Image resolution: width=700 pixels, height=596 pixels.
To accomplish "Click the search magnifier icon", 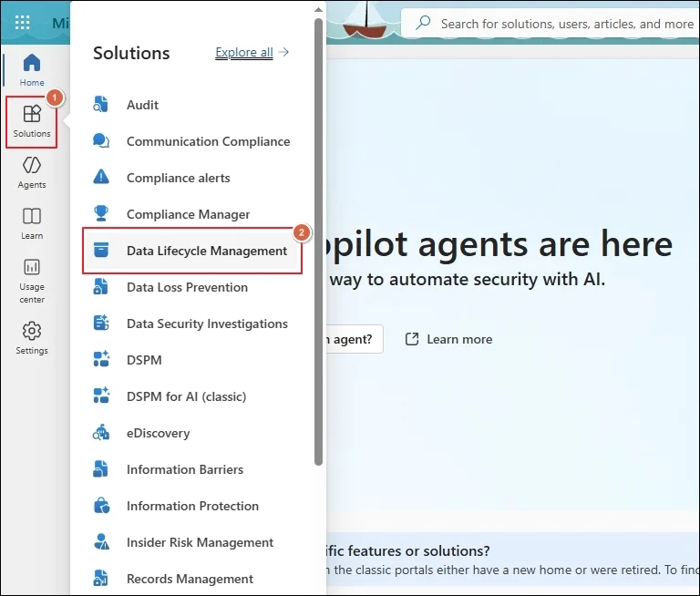I will point(423,23).
